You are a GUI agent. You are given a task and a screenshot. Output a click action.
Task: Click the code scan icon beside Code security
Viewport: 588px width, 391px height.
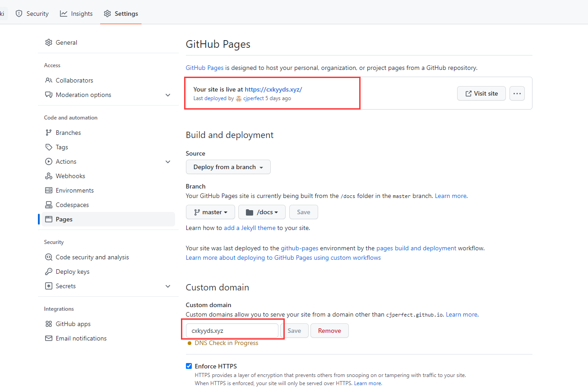[49, 257]
